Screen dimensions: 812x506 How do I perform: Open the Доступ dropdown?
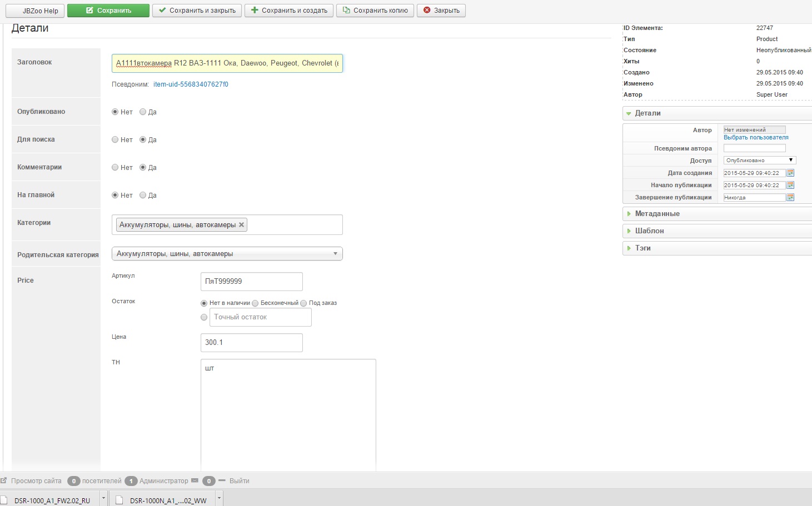(x=759, y=161)
